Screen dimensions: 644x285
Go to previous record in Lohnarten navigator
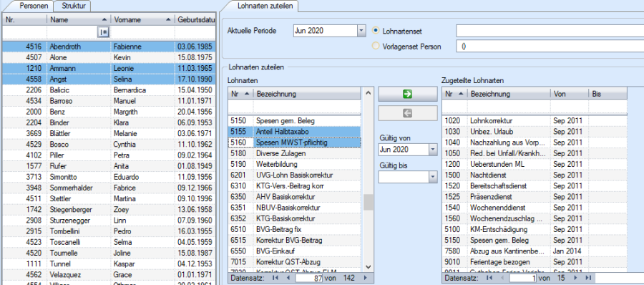[288, 278]
